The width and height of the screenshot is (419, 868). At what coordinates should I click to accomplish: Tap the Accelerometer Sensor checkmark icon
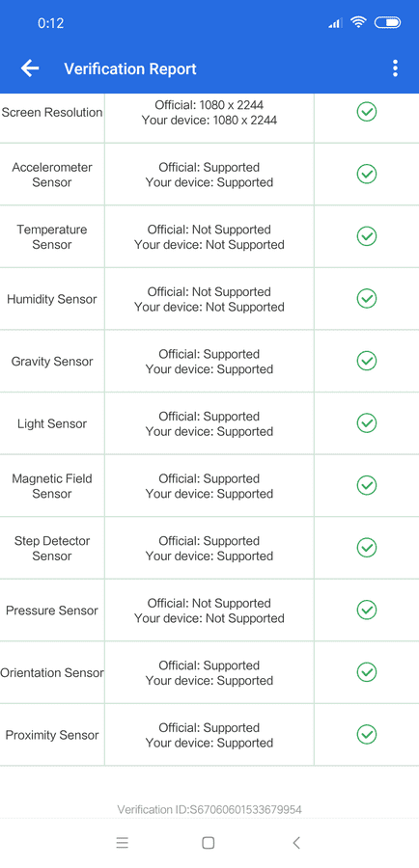[x=366, y=175]
